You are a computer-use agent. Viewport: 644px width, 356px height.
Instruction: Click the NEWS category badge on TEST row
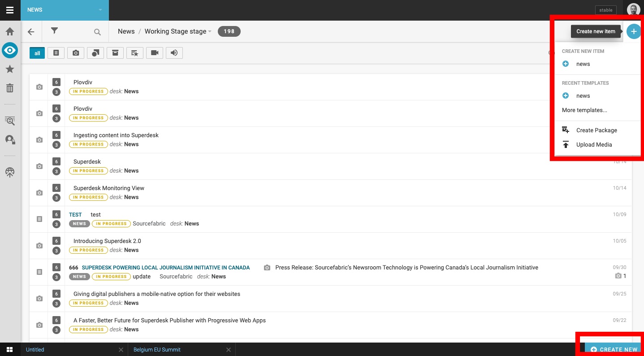[79, 224]
